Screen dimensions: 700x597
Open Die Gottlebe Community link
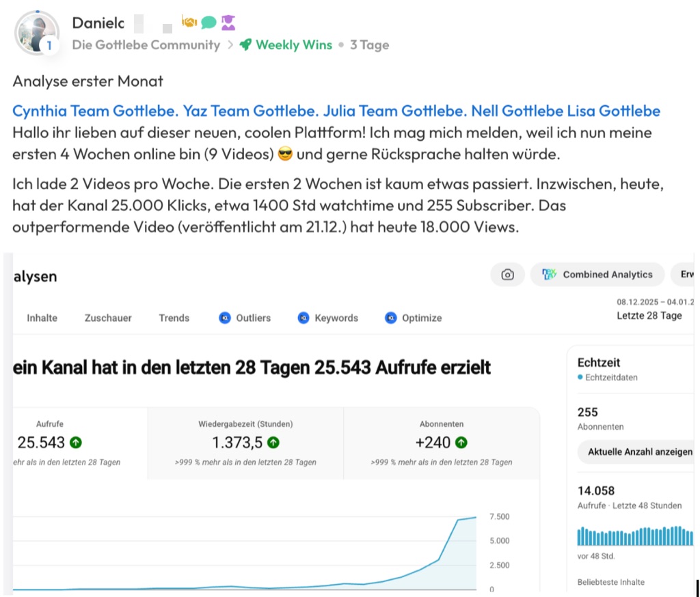tap(146, 45)
